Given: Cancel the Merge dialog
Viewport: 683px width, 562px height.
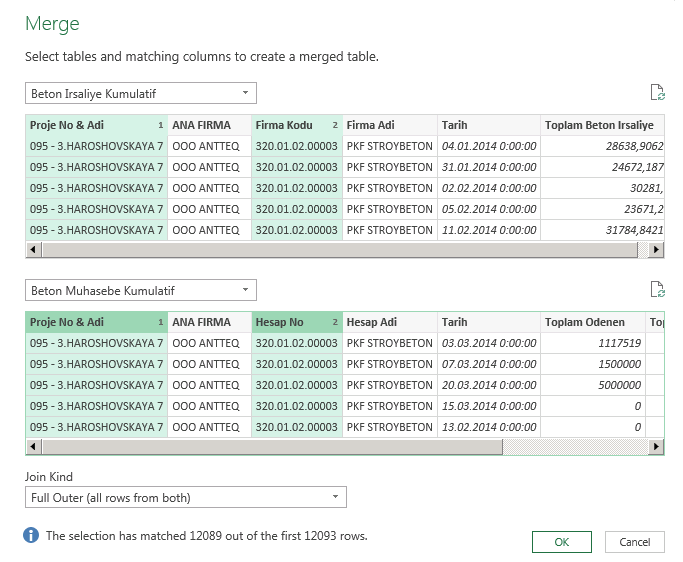Looking at the screenshot, I should (635, 542).
